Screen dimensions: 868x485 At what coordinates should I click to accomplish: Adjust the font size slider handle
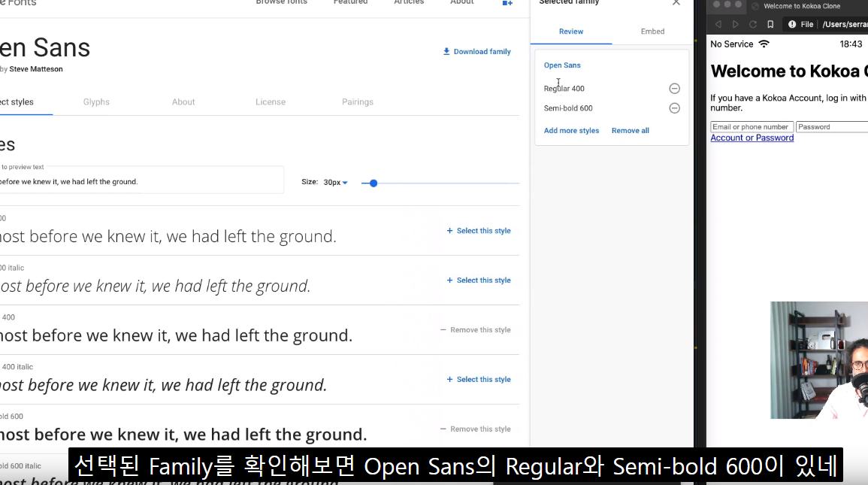[x=373, y=183]
